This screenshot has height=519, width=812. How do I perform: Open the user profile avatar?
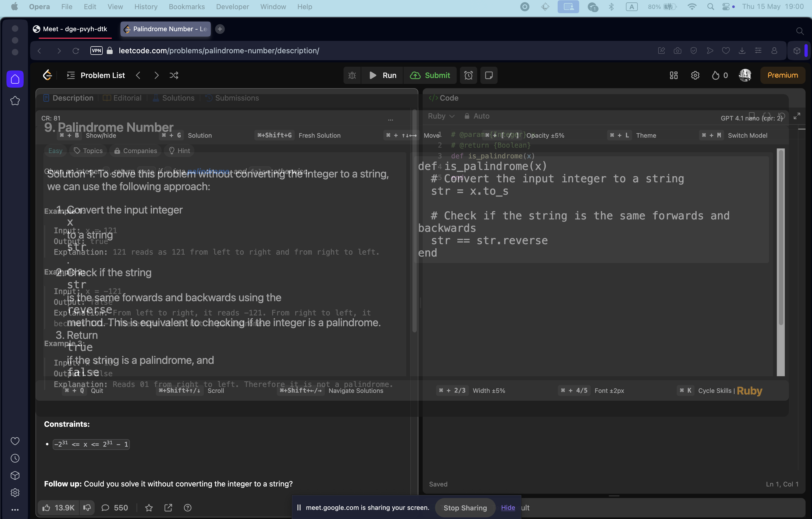pos(745,75)
